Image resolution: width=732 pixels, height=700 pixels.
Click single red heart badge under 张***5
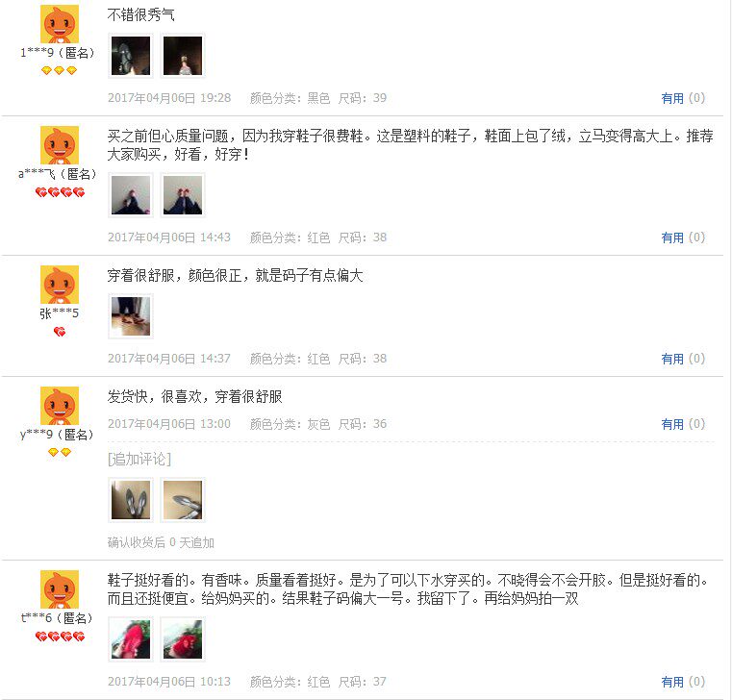tap(60, 332)
